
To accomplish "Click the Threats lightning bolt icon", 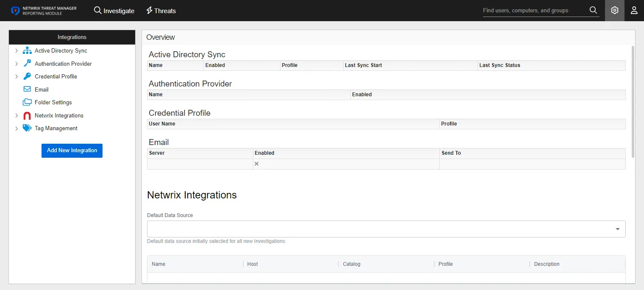I will coord(149,10).
